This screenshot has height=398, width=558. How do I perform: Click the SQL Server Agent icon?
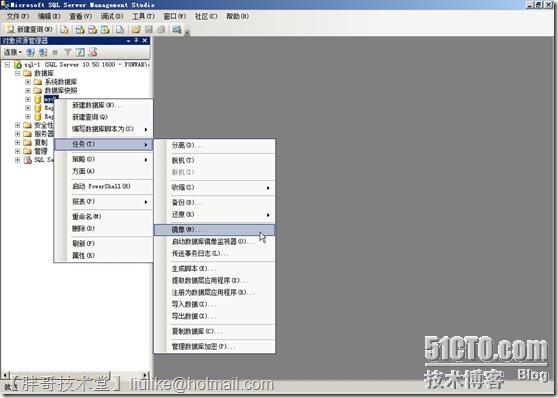(27, 160)
